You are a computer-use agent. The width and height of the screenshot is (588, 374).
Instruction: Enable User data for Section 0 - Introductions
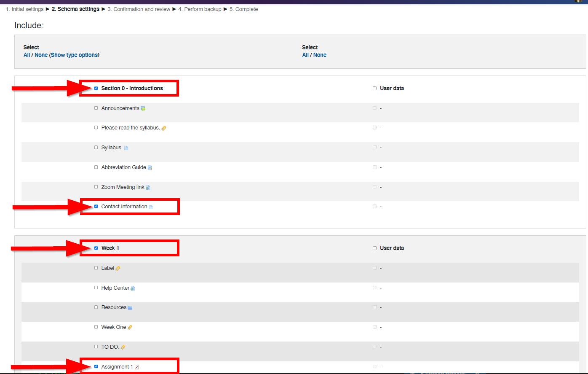click(x=374, y=88)
